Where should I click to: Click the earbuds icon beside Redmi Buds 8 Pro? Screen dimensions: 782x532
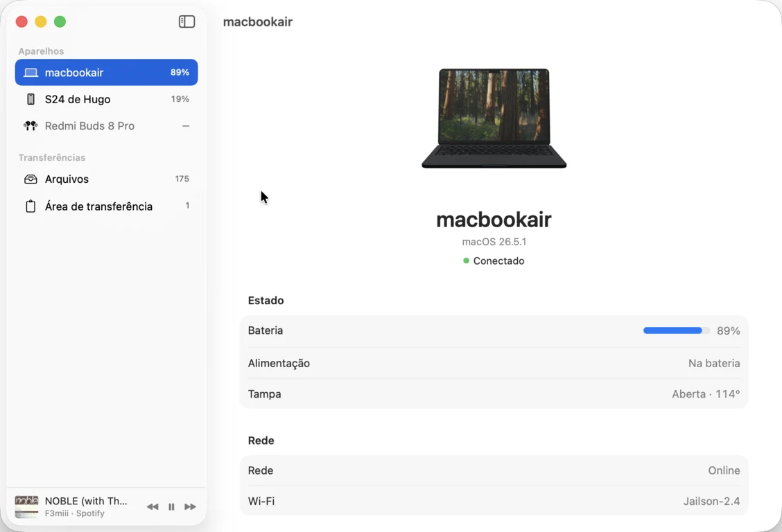[x=31, y=126]
